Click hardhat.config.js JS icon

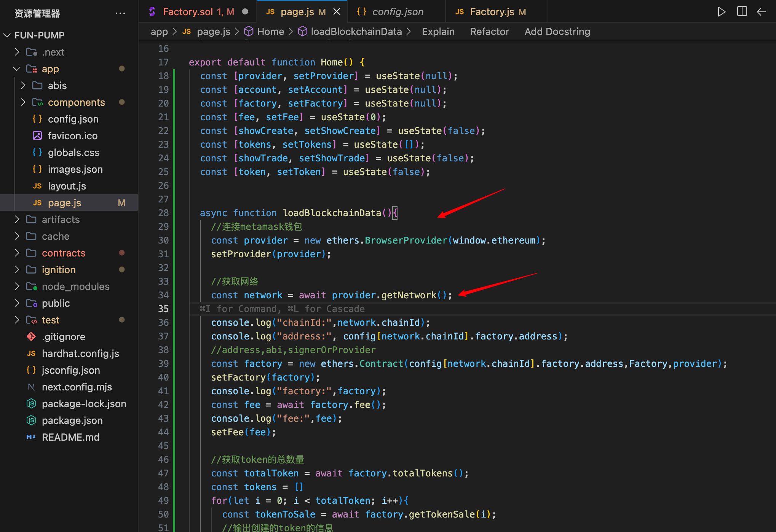31,353
